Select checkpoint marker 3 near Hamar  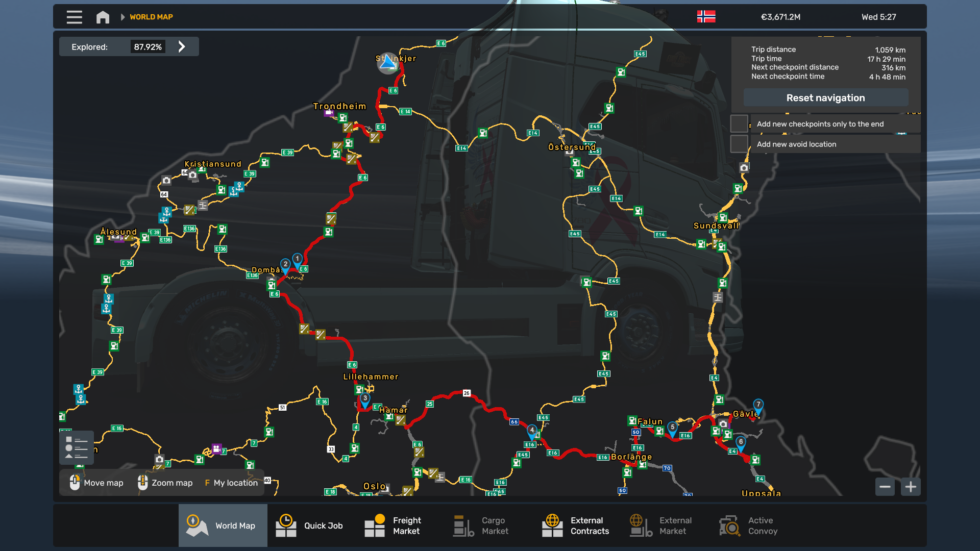pyautogui.click(x=365, y=399)
